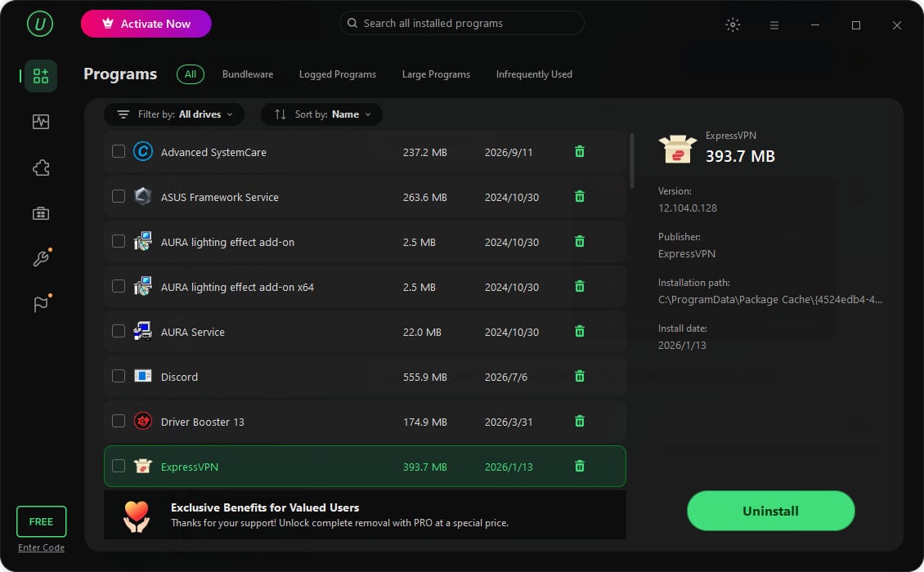Screen dimensions: 924x572
Task: Delete Advanced SystemCare with trash icon
Action: click(x=580, y=152)
